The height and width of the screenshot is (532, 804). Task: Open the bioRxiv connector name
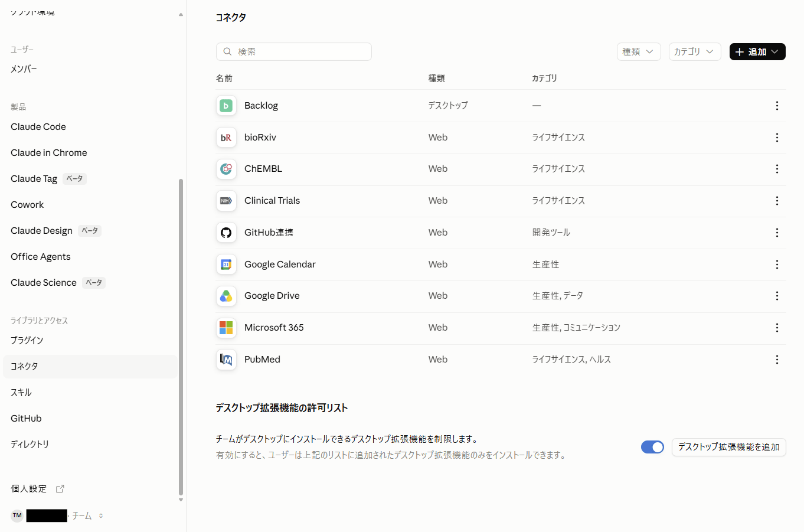260,138
